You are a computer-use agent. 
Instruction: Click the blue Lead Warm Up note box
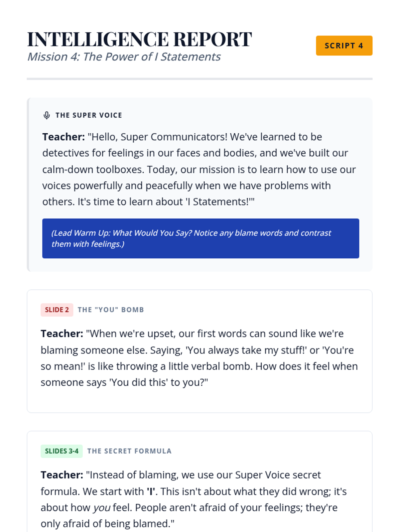tap(200, 238)
